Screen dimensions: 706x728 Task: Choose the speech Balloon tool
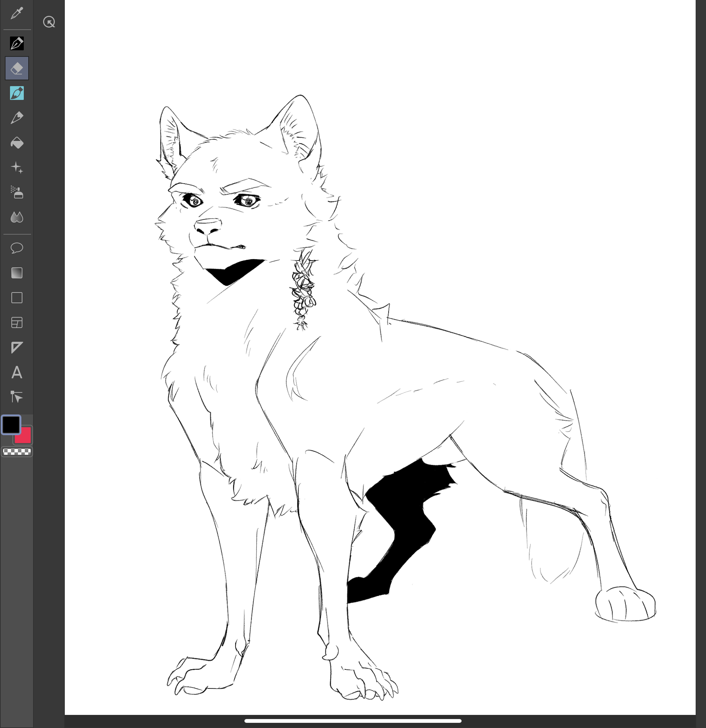click(17, 248)
